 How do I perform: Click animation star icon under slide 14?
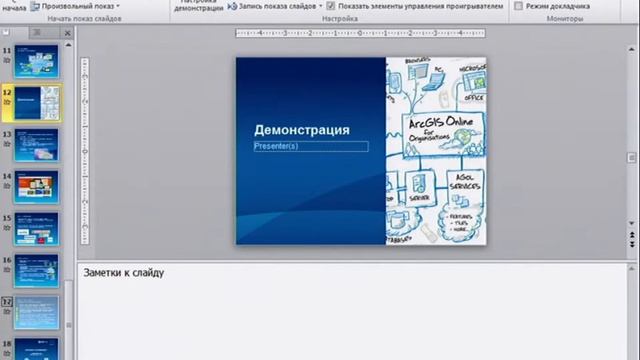point(7,186)
